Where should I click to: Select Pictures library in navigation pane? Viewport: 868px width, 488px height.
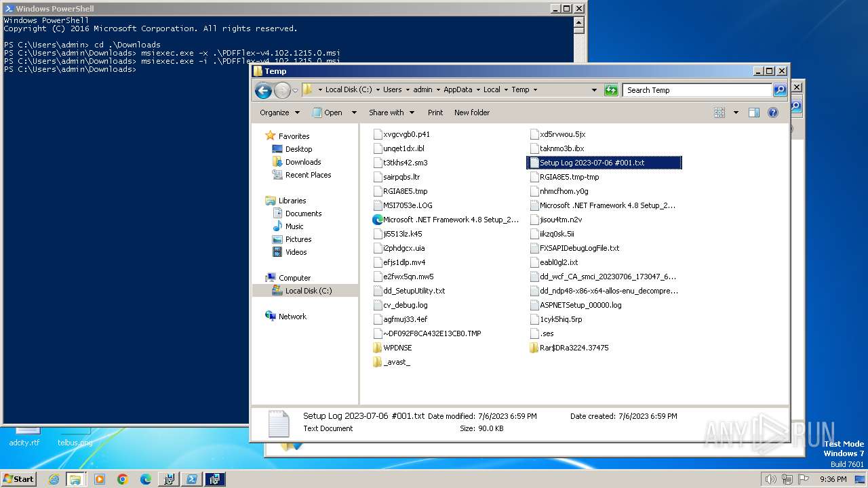point(298,239)
